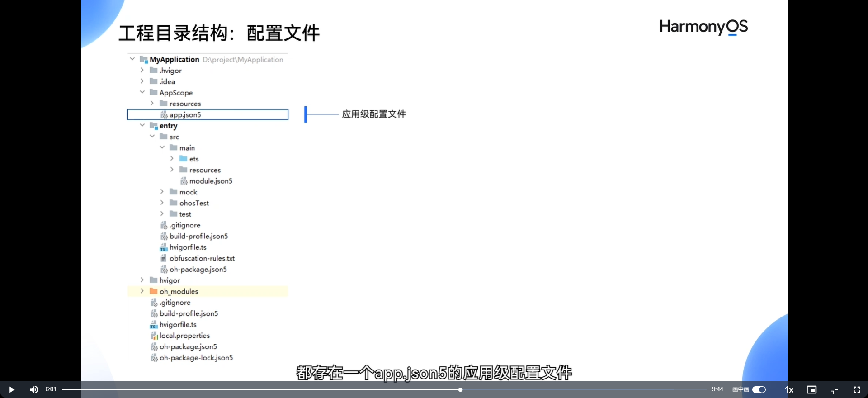This screenshot has height=398, width=868.
Task: Click the oh-package-lock.json5 file icon
Action: (x=154, y=358)
